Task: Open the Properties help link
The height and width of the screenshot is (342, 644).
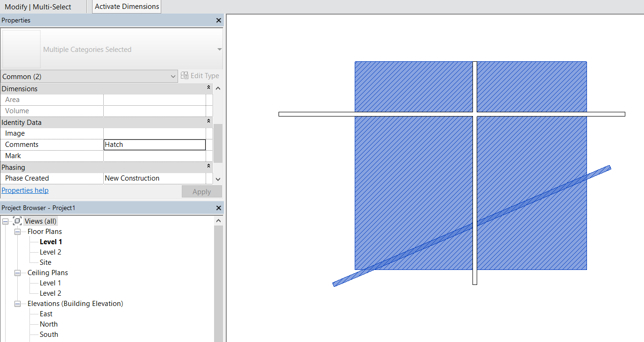Action: coord(25,190)
